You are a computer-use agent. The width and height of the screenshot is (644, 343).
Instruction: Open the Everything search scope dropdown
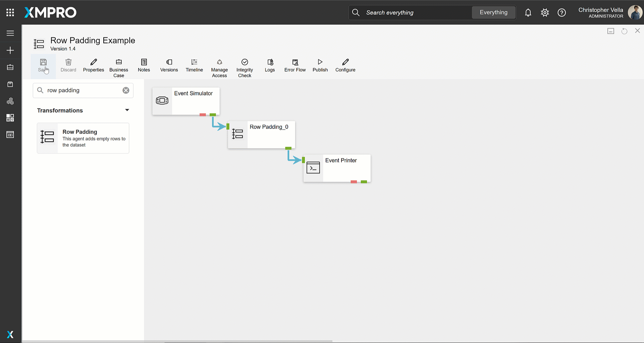[x=493, y=12]
